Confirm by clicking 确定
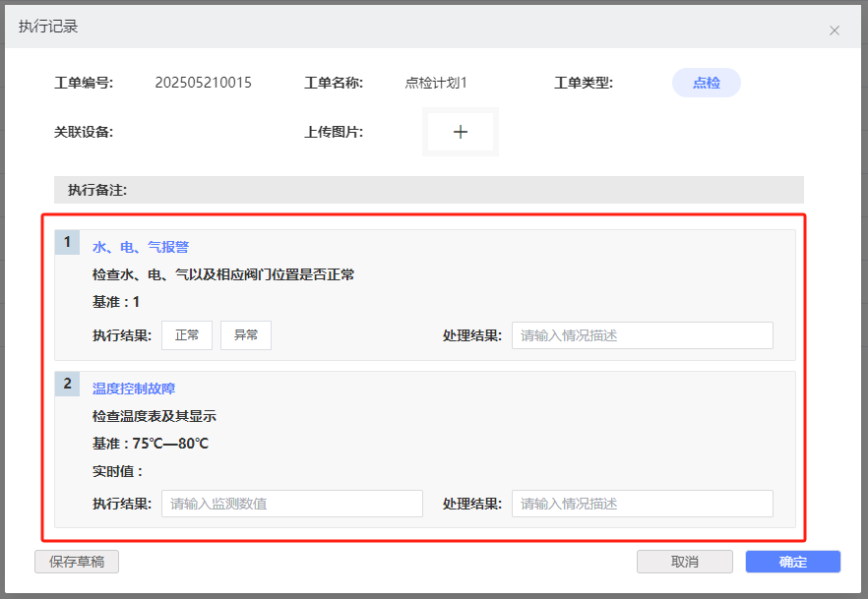 point(792,562)
